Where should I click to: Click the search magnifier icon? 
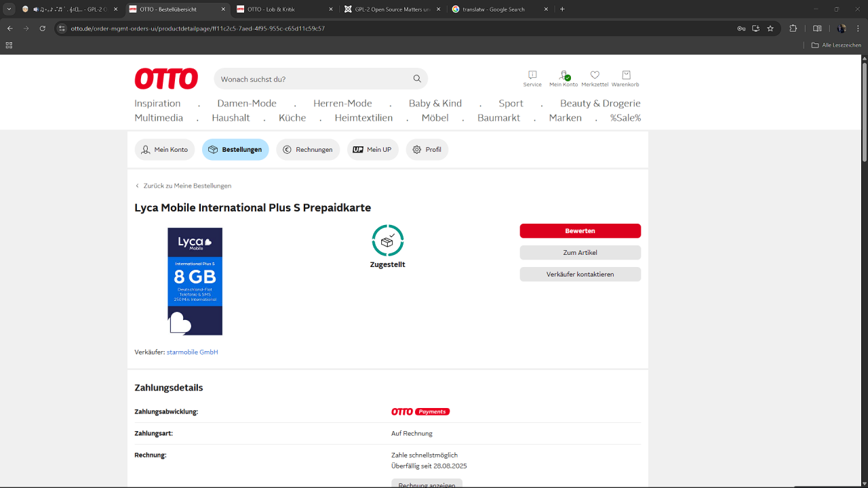click(x=417, y=79)
